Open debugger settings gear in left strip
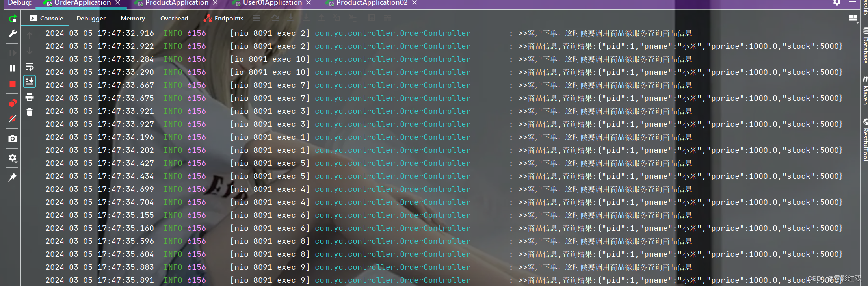The width and height of the screenshot is (868, 286). [13, 158]
